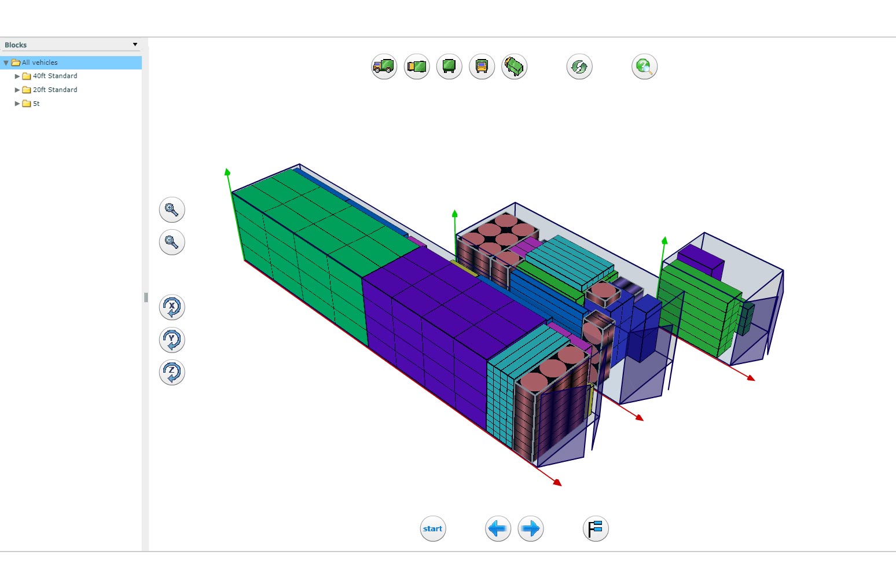Screen dimensions: 896x588
Task: Show the truck front view
Action: click(482, 67)
